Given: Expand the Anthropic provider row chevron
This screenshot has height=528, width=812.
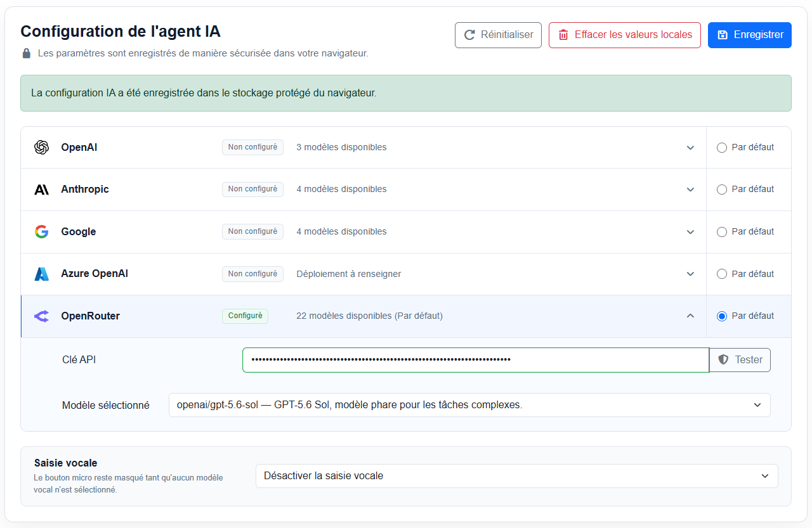Looking at the screenshot, I should coord(690,190).
